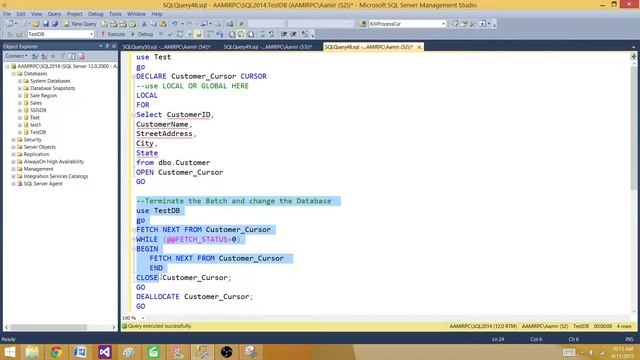The image size is (640, 360).
Task: Click the Filter icon in Object Explorer
Action: tap(63, 56)
